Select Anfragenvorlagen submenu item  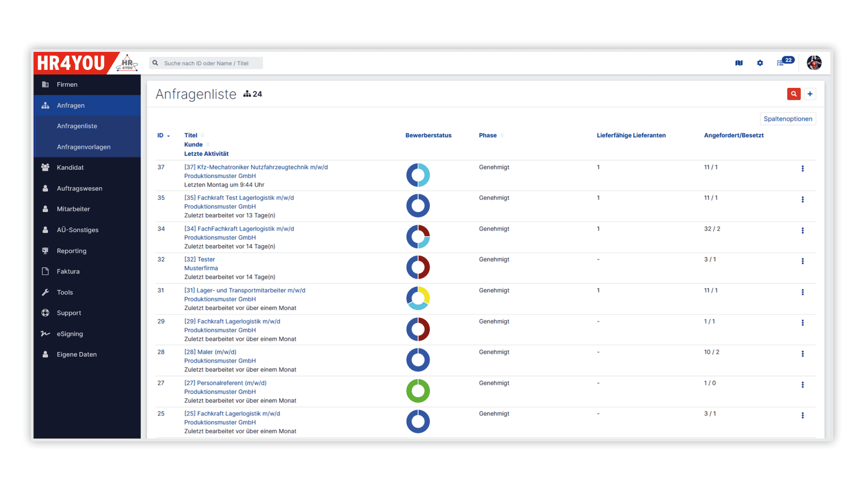(x=84, y=147)
